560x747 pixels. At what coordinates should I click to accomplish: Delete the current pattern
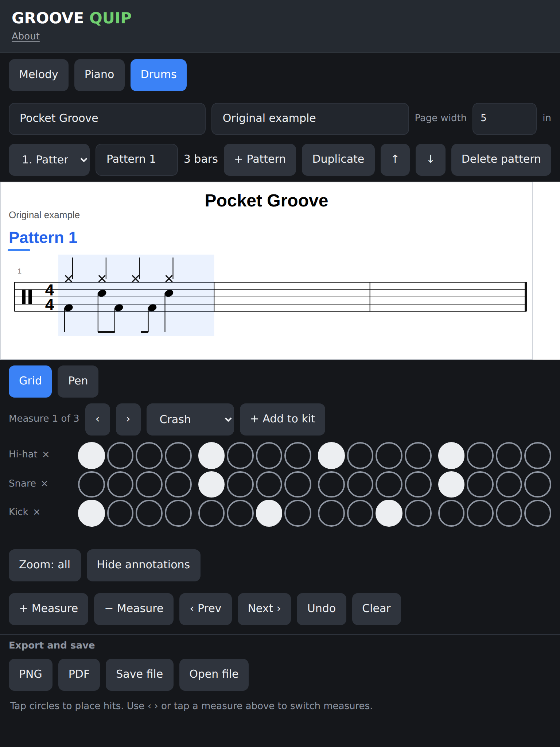[501, 159]
